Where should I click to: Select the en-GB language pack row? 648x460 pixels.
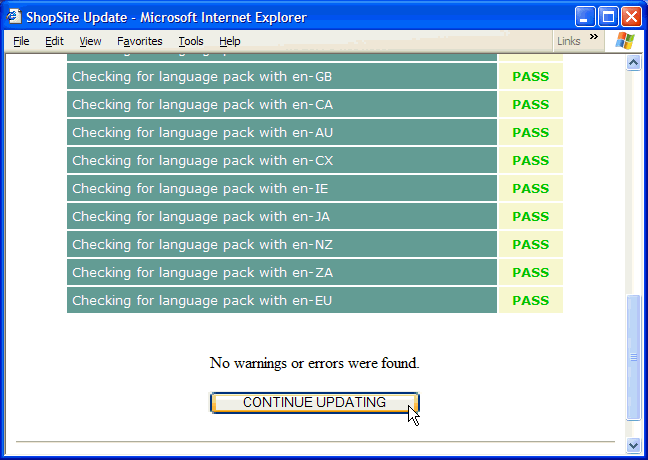point(281,77)
